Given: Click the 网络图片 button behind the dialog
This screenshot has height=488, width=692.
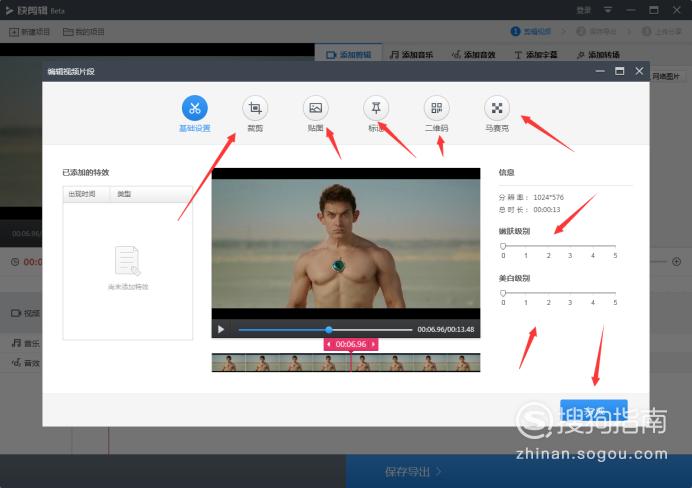Looking at the screenshot, I should click(x=666, y=76).
